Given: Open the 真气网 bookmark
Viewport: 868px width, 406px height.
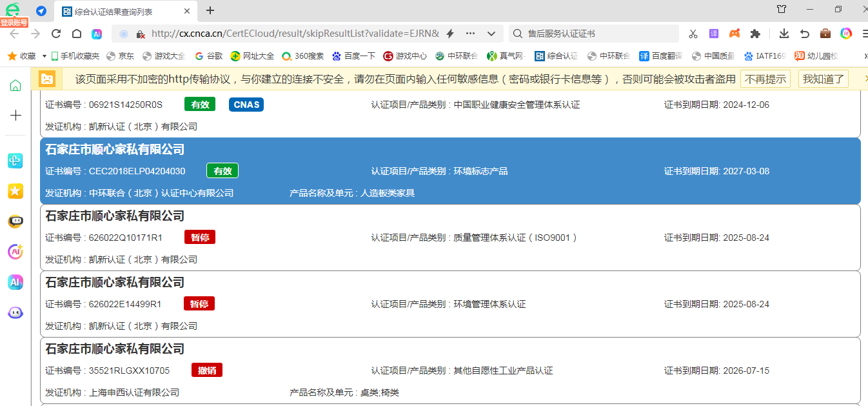Looking at the screenshot, I should [506, 56].
